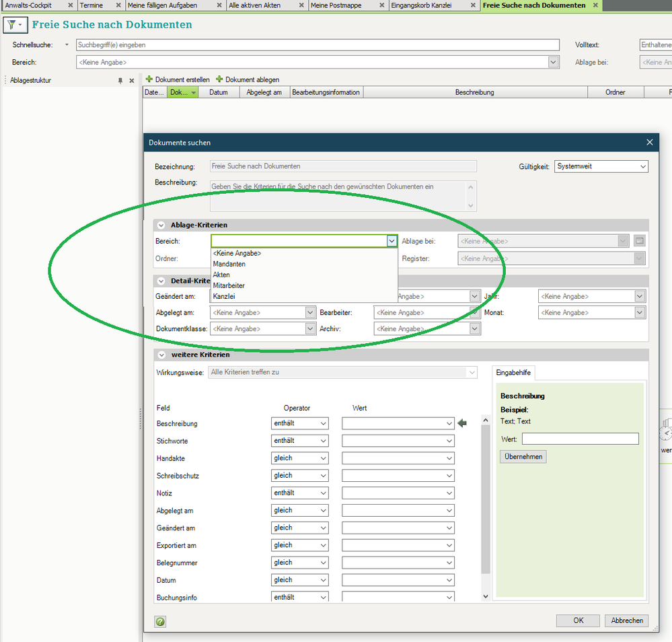Click into the Schnellsuche search field
This screenshot has width=672, height=642.
point(318,45)
